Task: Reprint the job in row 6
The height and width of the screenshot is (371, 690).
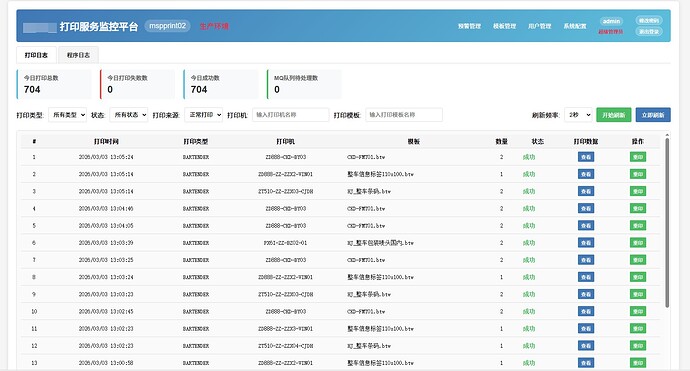Action: pyautogui.click(x=638, y=243)
